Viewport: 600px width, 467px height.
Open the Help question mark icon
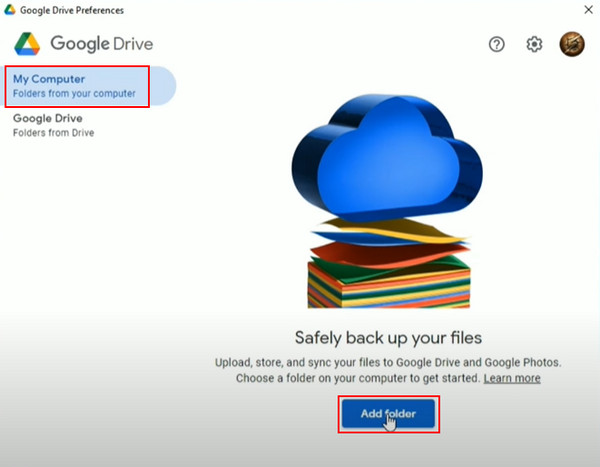[x=496, y=44]
